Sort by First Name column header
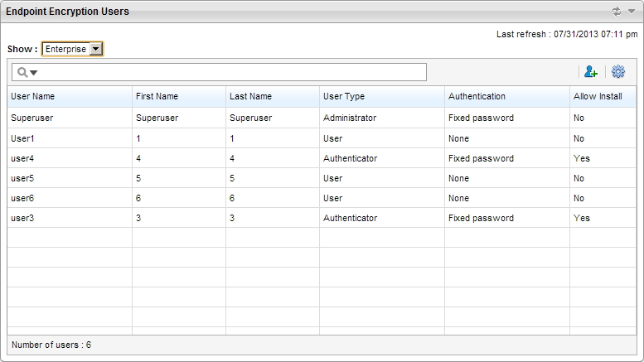 pos(157,97)
